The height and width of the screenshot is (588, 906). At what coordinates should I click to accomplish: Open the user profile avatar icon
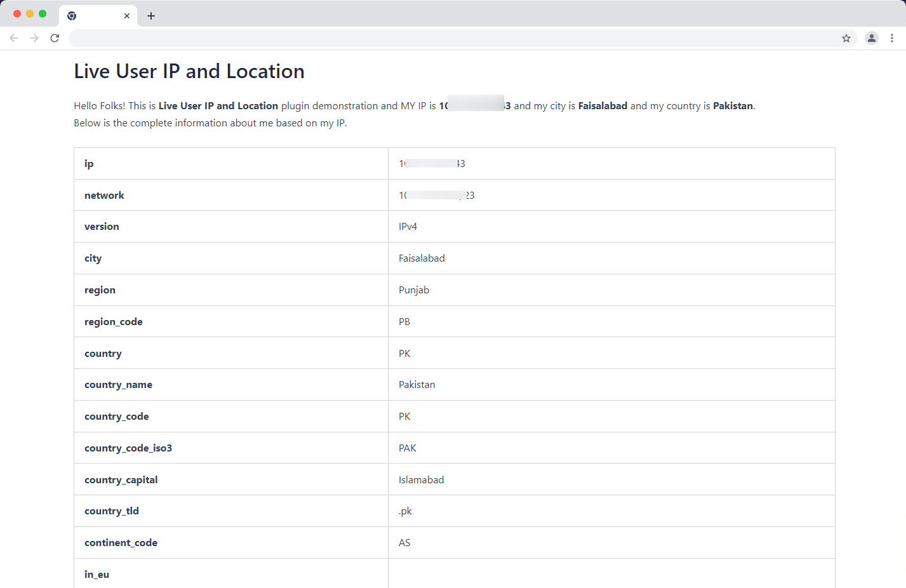872,38
